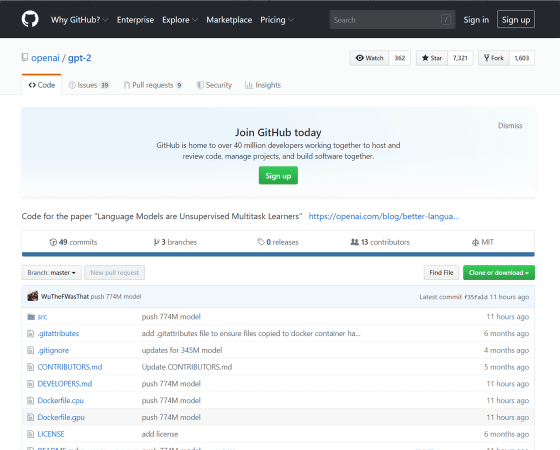
Task: Open the Enterprise nav item
Action: 135,20
